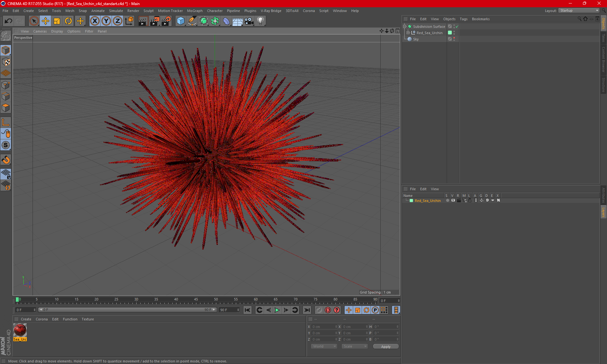Open Scale mode dropdown

pos(355,346)
